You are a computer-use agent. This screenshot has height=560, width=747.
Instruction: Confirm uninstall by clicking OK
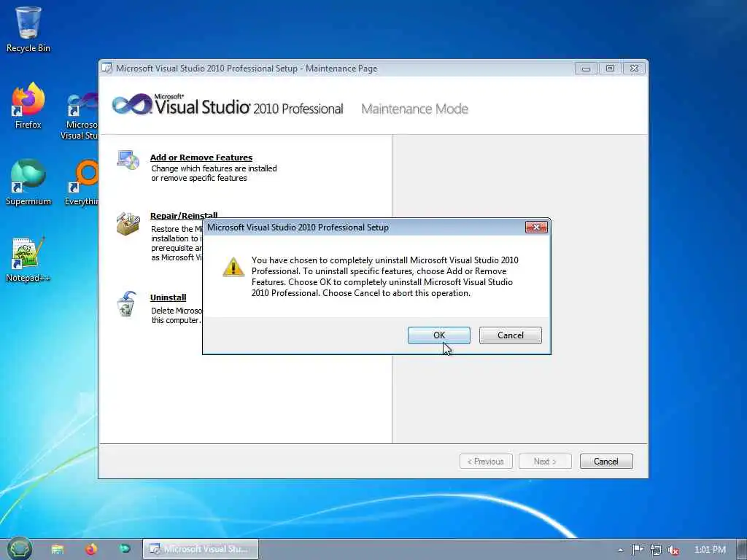438,335
